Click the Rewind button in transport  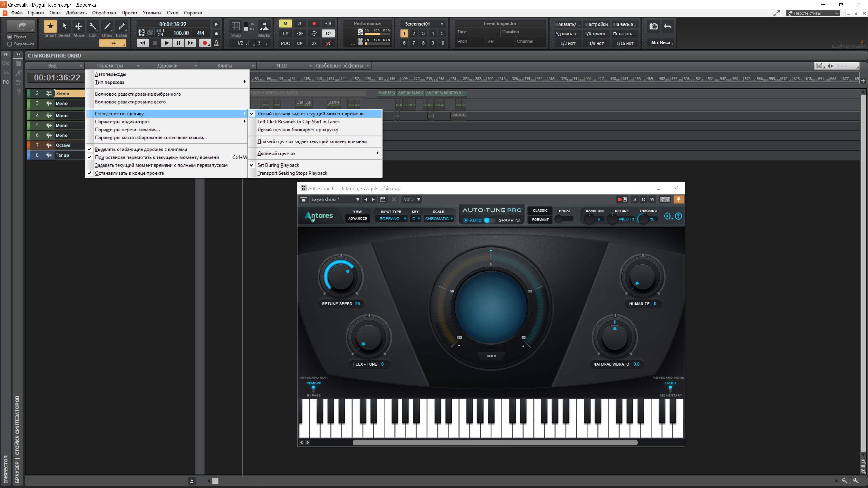pyautogui.click(x=143, y=42)
